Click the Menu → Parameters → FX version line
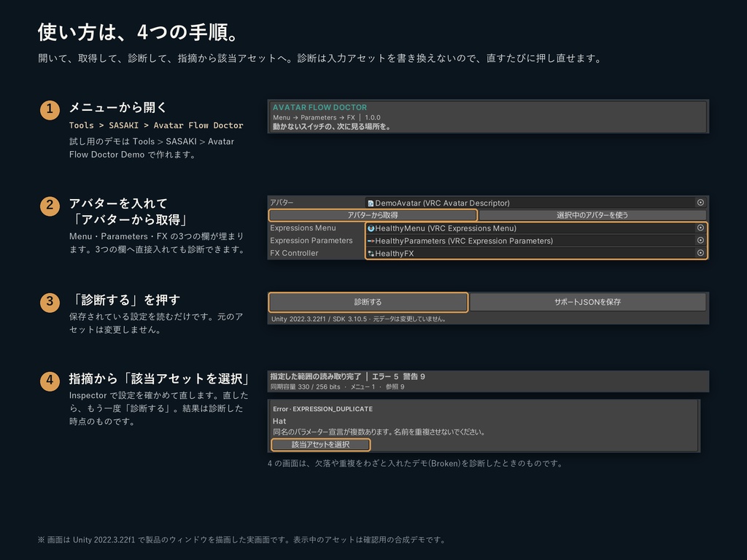The image size is (747, 560). pyautogui.click(x=326, y=117)
